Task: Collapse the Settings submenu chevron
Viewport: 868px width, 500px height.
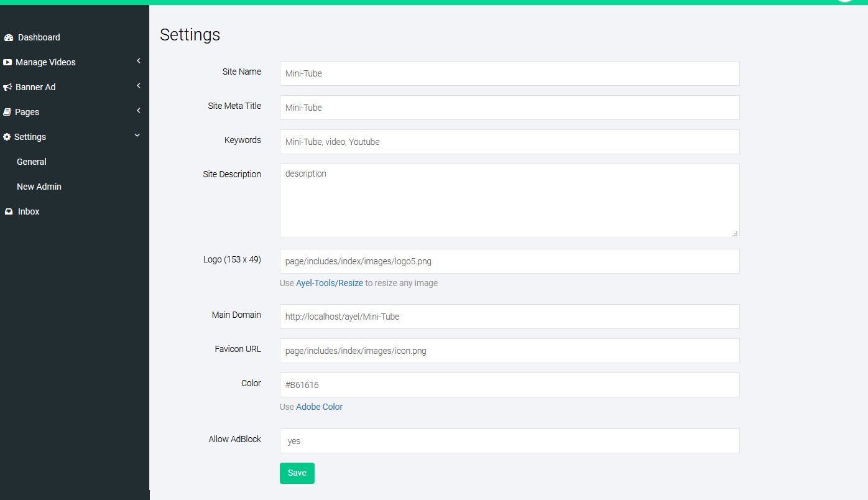Action: 137,136
